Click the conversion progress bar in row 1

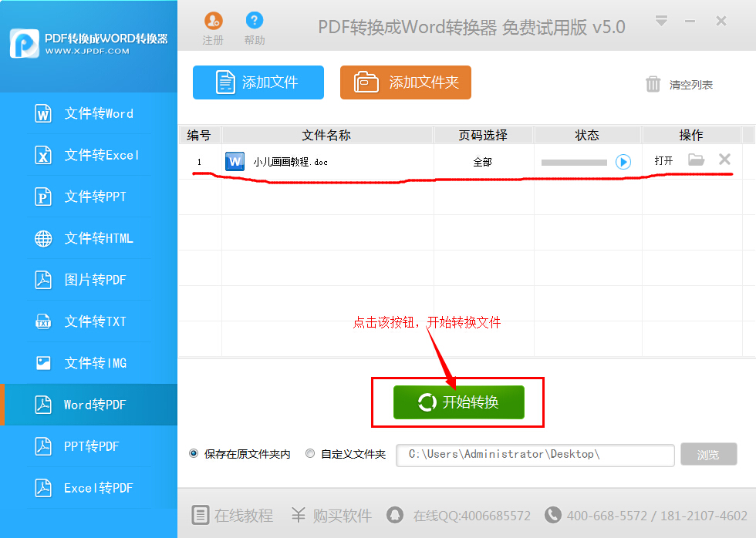coord(574,163)
